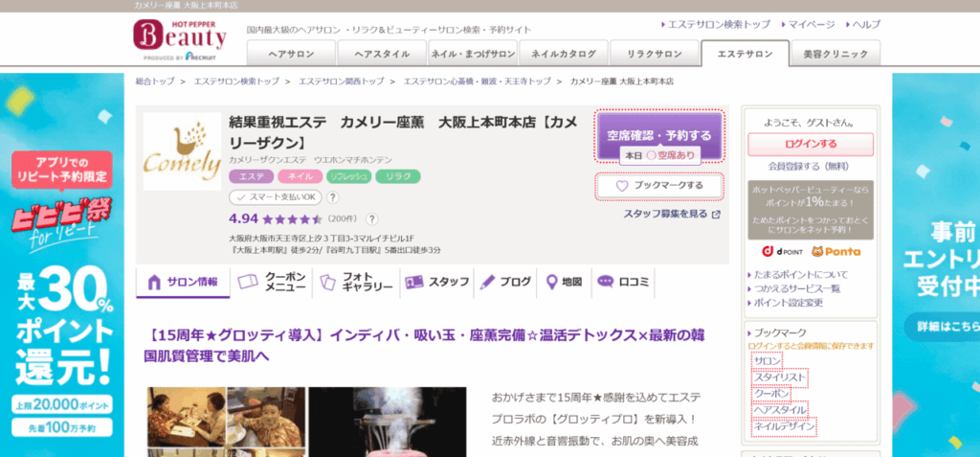This screenshot has width=980, height=457.
Task: Click the help icon beside スマート支払いOK
Action: pyautogui.click(x=333, y=197)
